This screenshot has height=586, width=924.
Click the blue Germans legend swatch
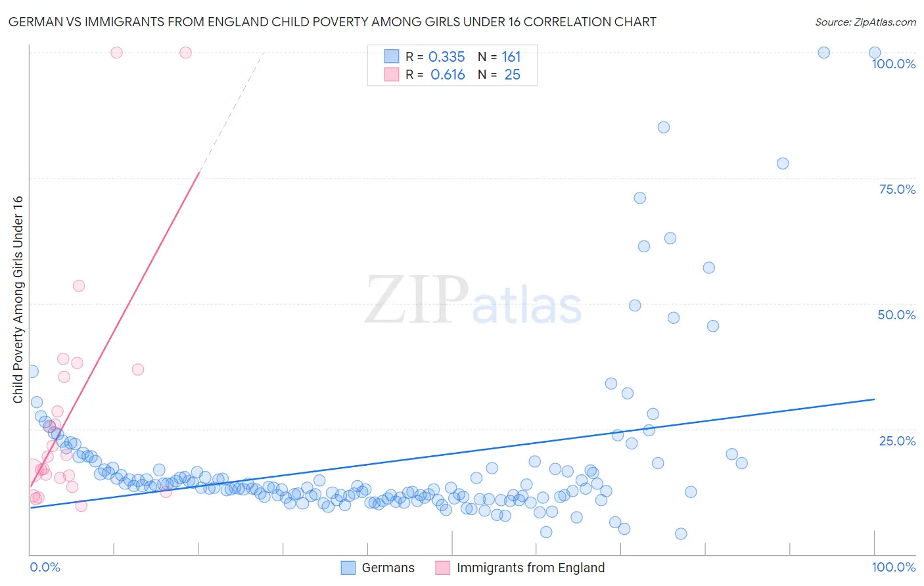tap(348, 568)
